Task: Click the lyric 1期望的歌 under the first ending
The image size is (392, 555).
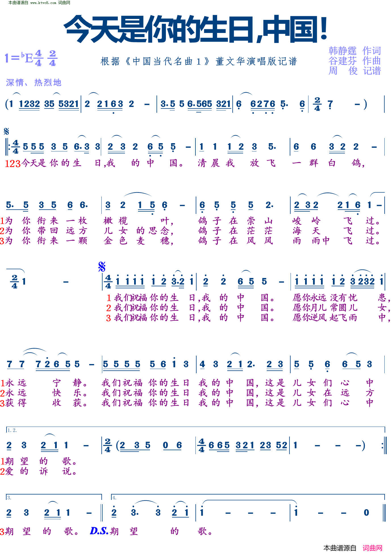Action: tap(39, 461)
